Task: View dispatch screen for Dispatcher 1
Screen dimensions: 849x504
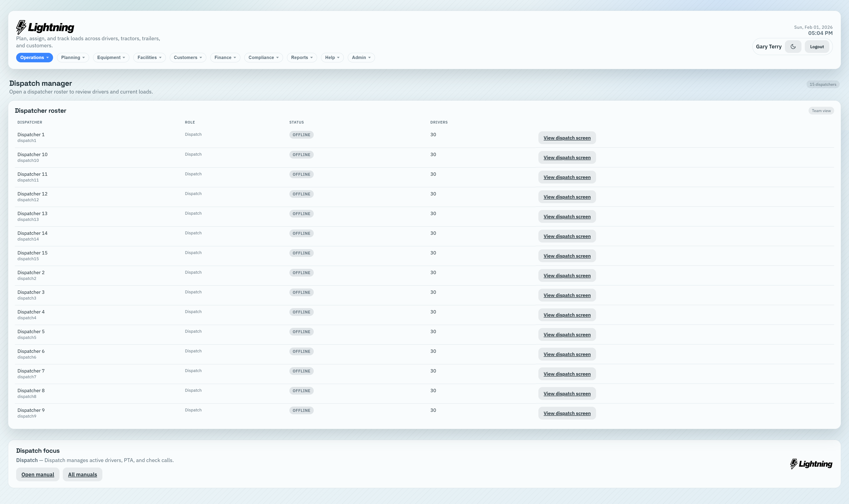Action: click(x=567, y=137)
